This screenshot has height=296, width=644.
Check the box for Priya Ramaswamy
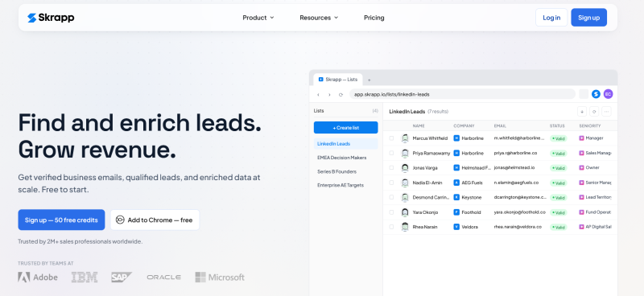click(x=391, y=153)
